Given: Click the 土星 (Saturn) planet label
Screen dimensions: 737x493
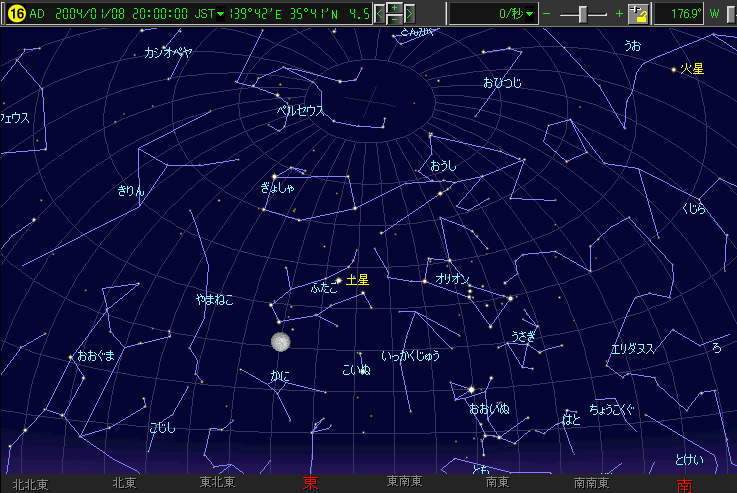Looking at the screenshot, I should (x=357, y=281).
